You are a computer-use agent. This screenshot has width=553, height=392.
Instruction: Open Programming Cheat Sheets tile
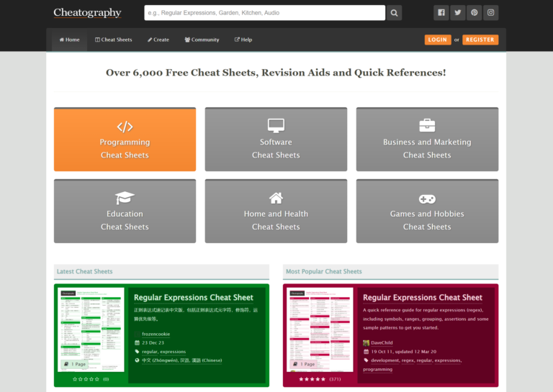[125, 140]
